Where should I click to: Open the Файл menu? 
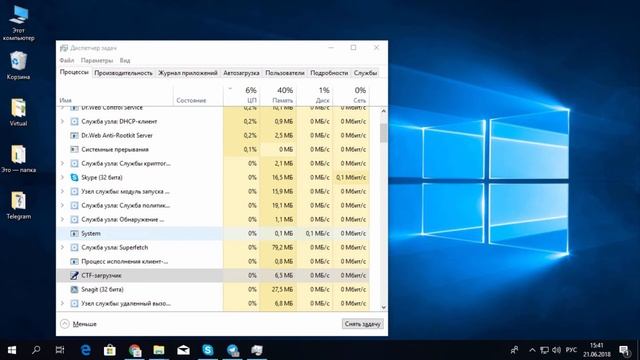[x=67, y=60]
